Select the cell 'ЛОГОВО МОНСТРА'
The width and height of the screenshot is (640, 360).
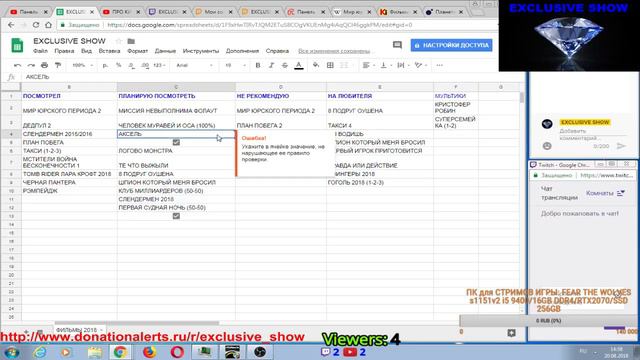click(176, 151)
